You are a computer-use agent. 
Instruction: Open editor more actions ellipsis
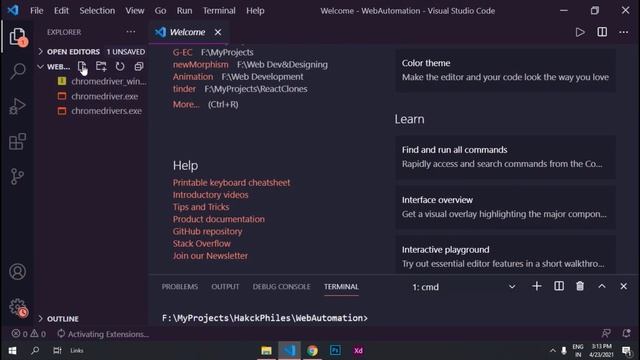coord(624,32)
